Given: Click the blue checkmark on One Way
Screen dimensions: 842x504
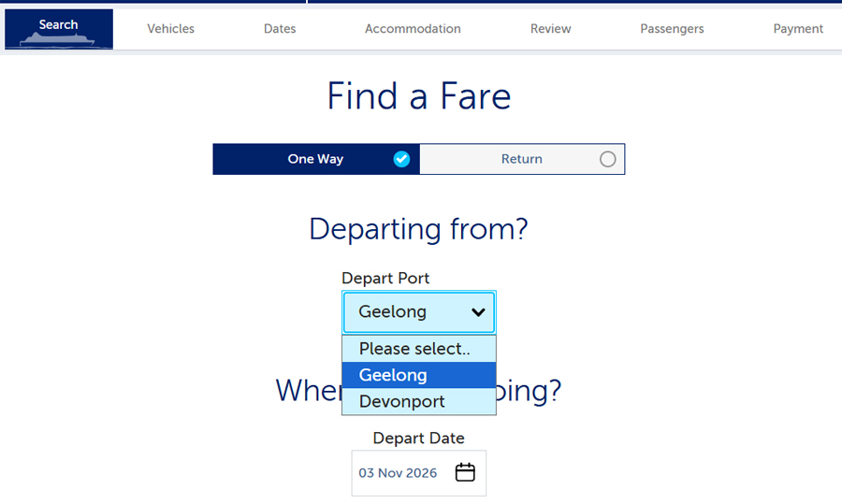Looking at the screenshot, I should pyautogui.click(x=401, y=159).
